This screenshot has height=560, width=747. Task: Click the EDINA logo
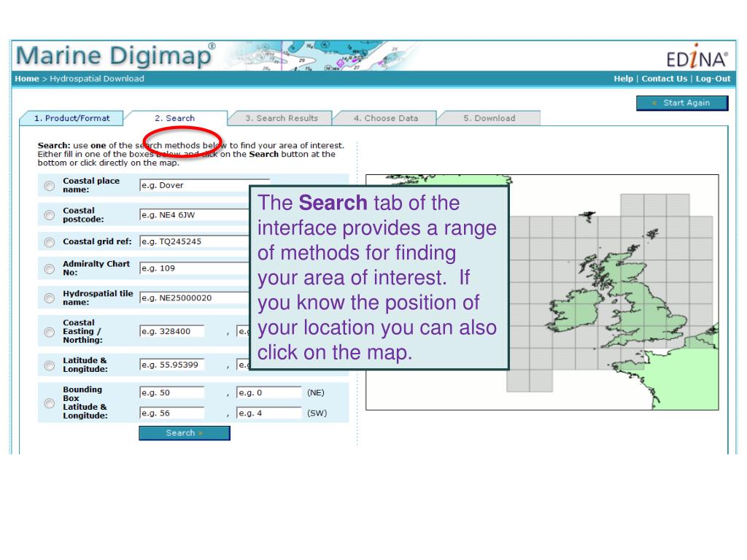pyautogui.click(x=697, y=57)
